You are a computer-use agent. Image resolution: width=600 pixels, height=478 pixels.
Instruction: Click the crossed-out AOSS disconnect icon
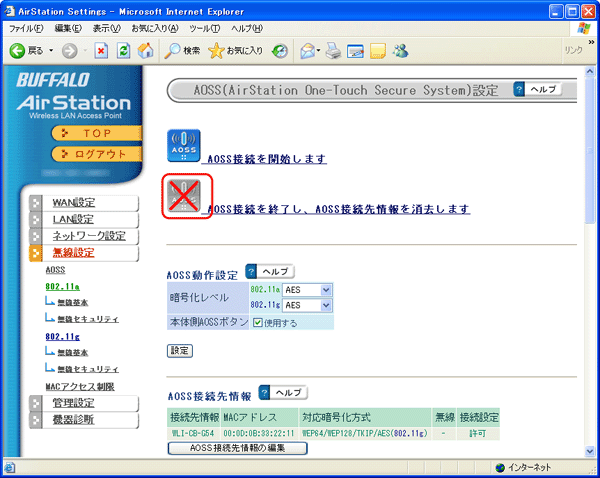click(x=184, y=196)
